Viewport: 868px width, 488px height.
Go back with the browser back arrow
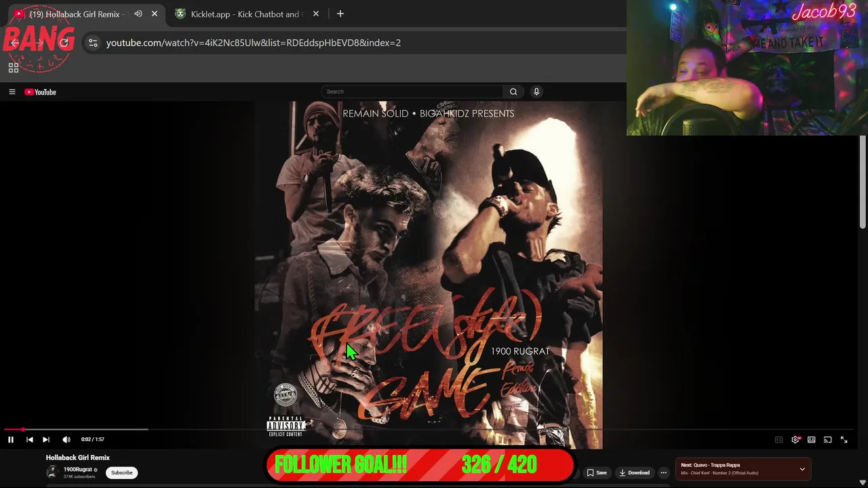15,43
